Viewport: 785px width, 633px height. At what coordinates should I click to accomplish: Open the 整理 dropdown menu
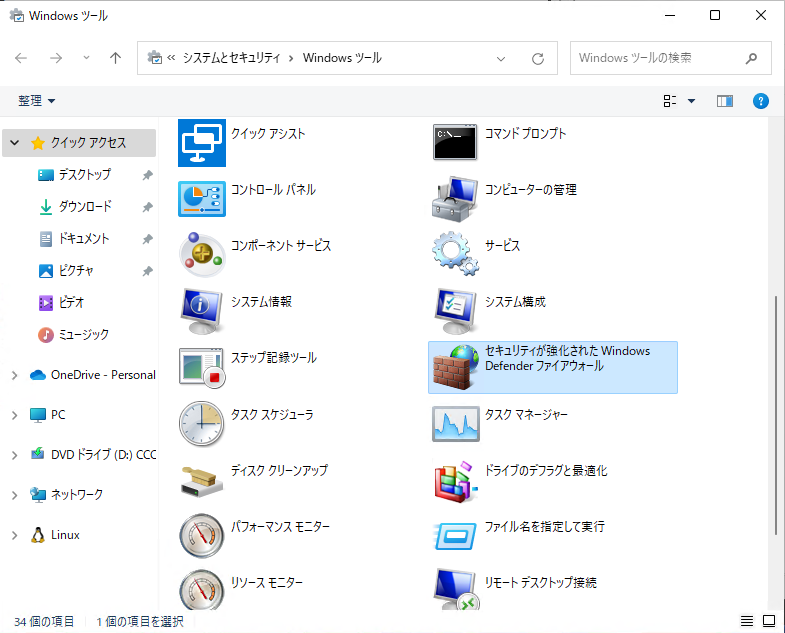click(37, 101)
